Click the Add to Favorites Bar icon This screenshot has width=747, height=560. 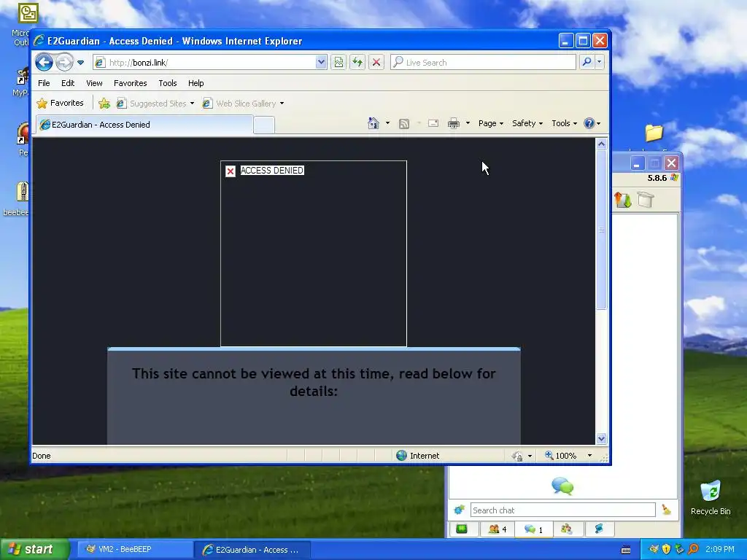pos(104,104)
